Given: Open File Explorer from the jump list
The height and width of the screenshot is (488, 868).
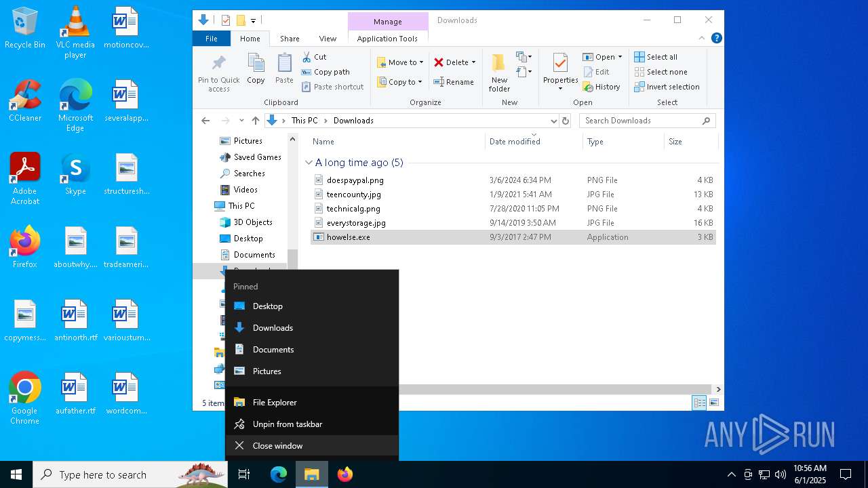Looking at the screenshot, I should tap(312, 403).
